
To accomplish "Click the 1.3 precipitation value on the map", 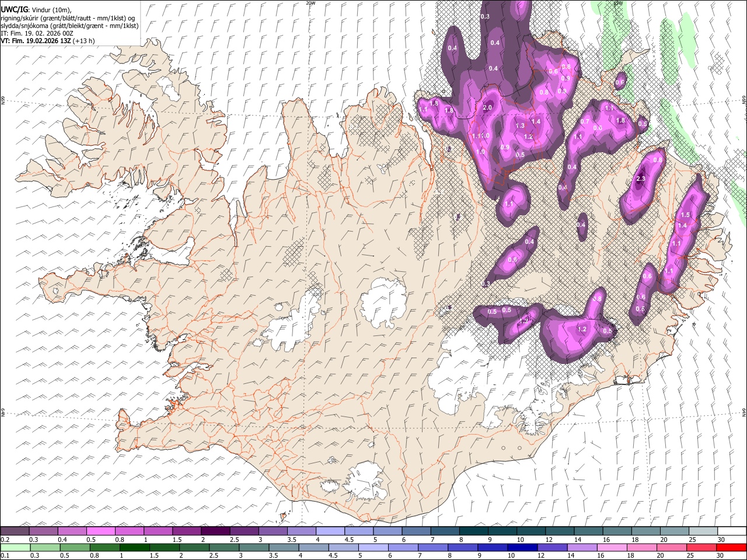I will [521, 125].
